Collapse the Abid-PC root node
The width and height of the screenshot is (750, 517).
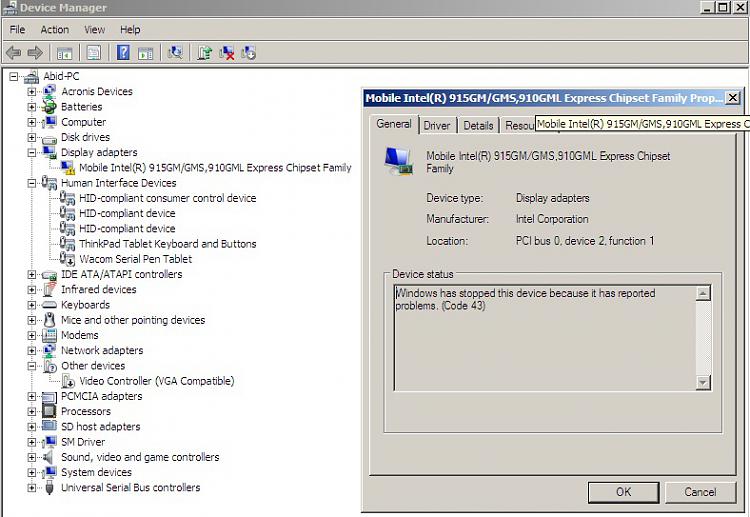(13, 77)
